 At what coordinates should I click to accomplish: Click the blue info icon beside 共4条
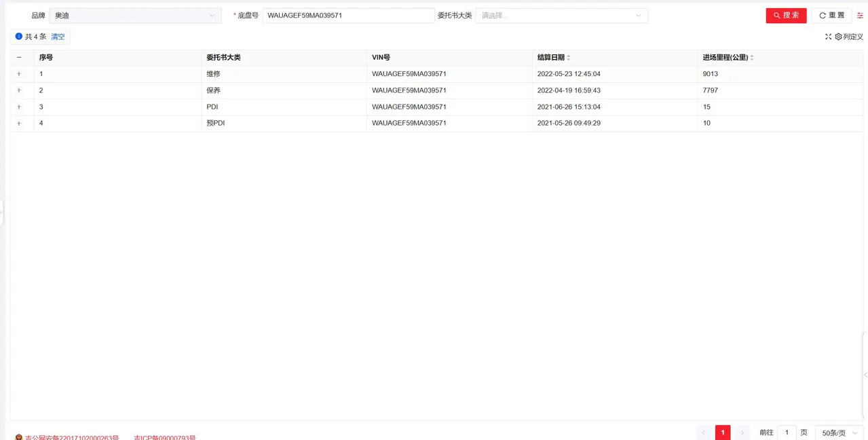click(19, 37)
